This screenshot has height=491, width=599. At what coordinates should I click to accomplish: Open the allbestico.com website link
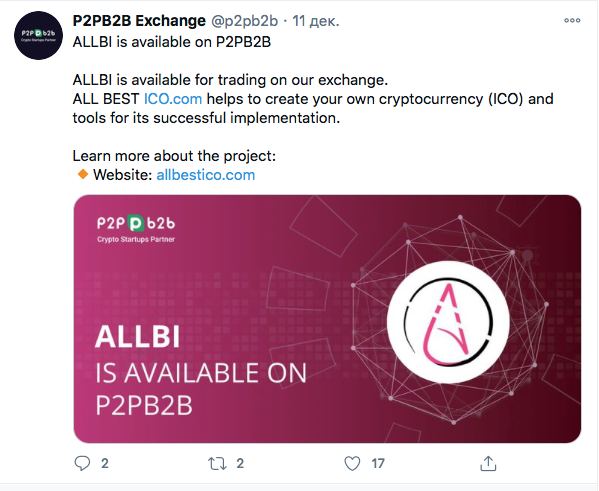click(x=206, y=175)
